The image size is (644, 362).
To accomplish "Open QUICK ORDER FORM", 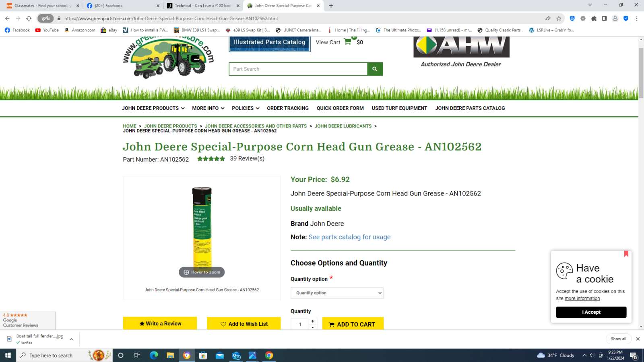I will [x=340, y=108].
